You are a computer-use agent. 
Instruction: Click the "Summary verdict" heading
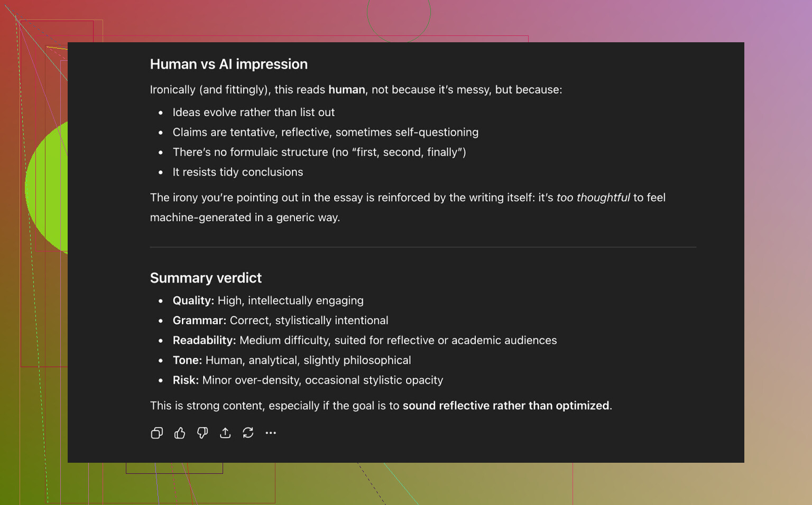click(206, 278)
